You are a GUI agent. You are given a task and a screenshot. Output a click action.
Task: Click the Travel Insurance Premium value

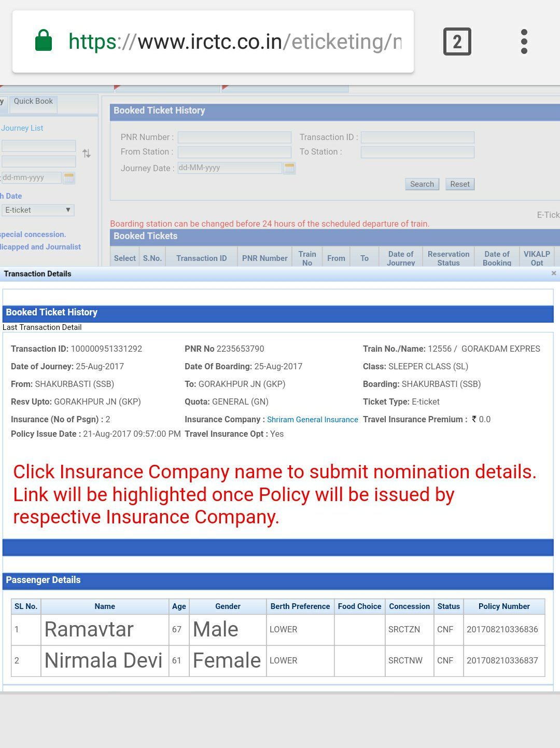[481, 419]
